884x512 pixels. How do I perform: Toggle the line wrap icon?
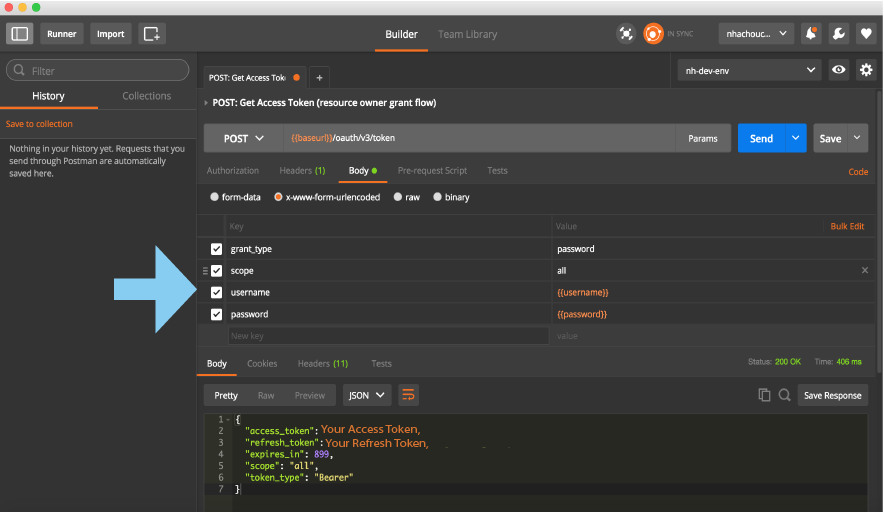click(408, 395)
